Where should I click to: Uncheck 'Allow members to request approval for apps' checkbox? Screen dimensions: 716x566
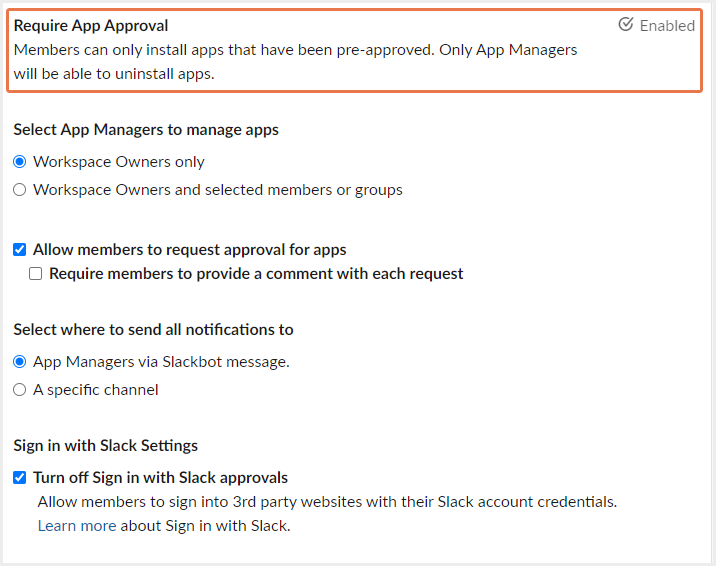click(x=20, y=250)
